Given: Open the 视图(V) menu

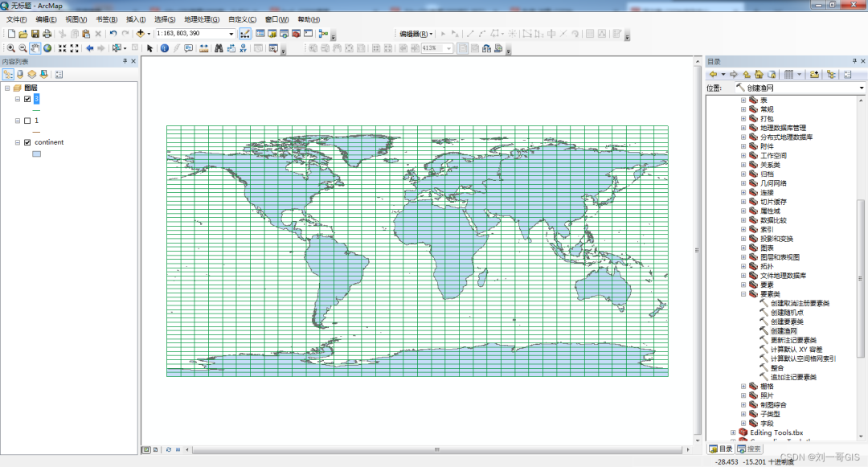Looking at the screenshot, I should [76, 19].
